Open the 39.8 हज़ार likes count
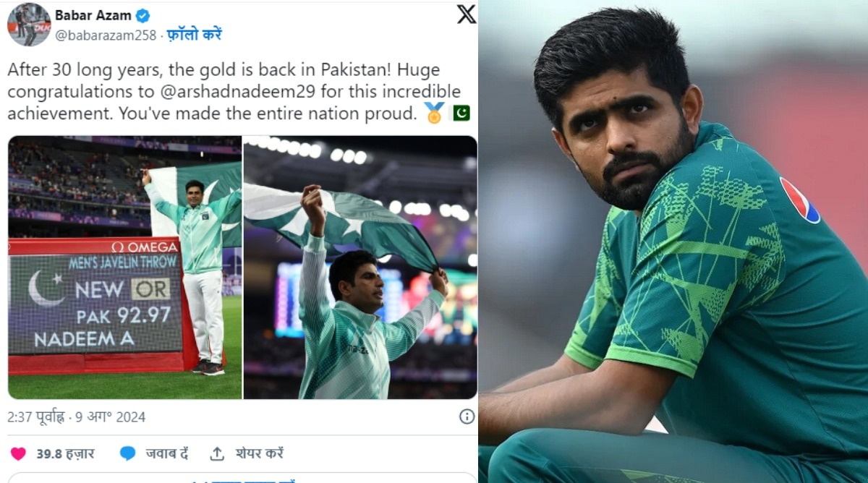868x483 pixels. pyautogui.click(x=65, y=453)
